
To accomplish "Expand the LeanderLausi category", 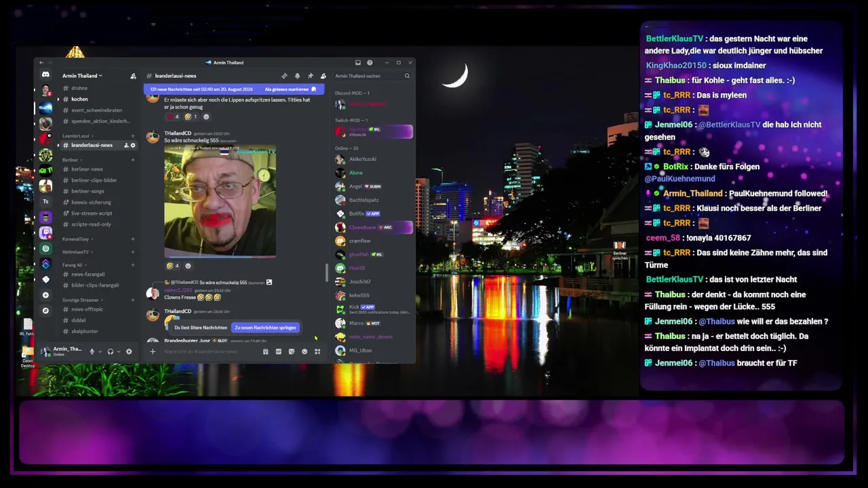I will tap(77, 136).
